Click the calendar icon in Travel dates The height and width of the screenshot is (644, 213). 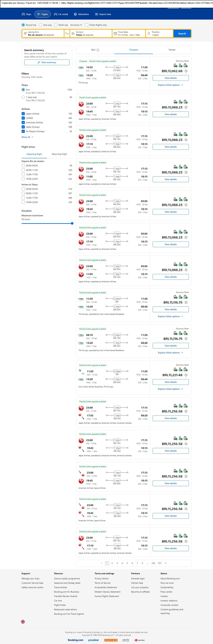115,33
